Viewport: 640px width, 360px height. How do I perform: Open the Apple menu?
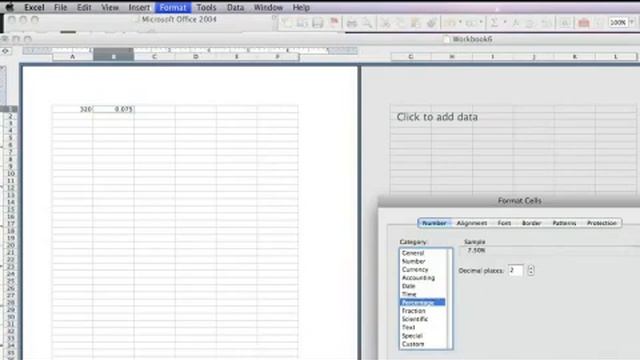pos(9,7)
